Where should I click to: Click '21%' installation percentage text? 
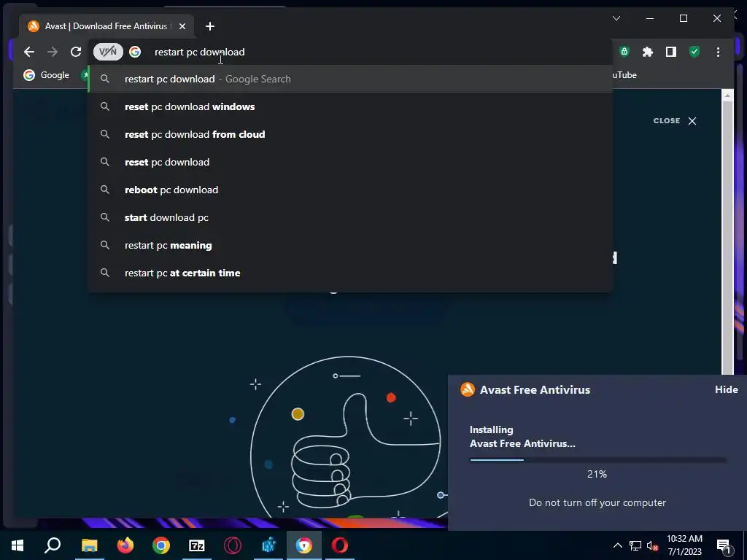click(597, 474)
